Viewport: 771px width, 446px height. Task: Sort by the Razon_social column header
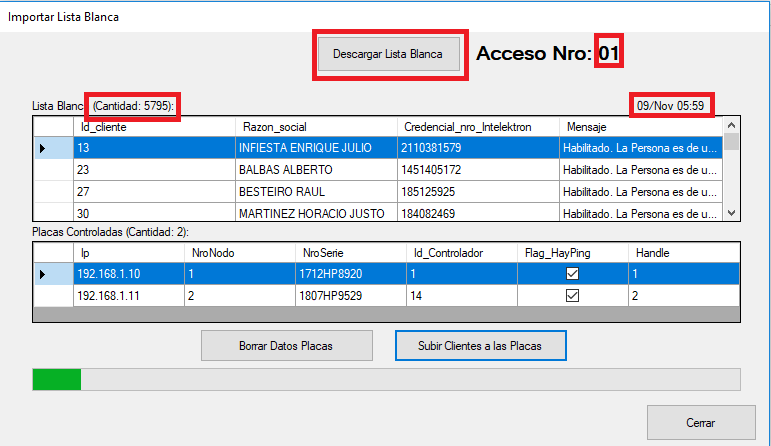[314, 127]
